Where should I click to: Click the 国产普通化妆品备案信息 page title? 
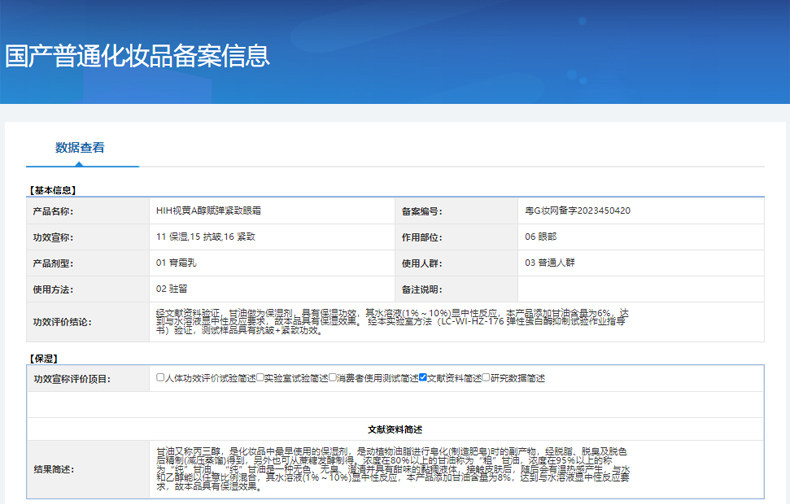click(137, 55)
